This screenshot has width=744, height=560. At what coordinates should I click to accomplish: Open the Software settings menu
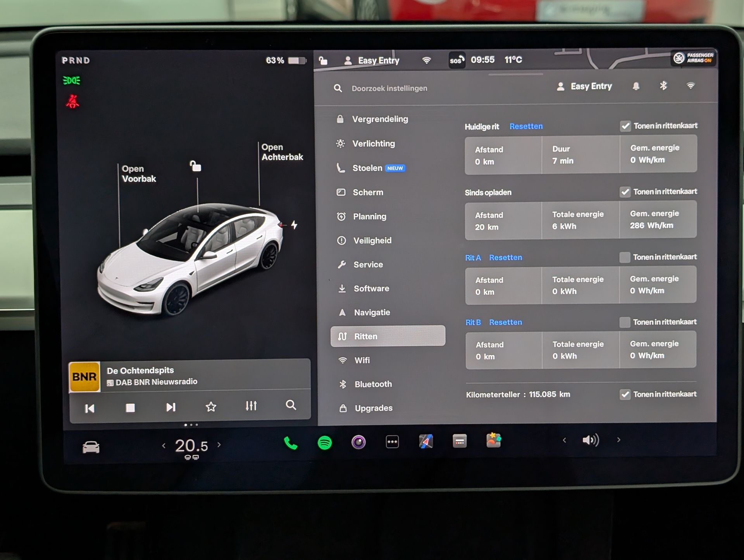371,289
